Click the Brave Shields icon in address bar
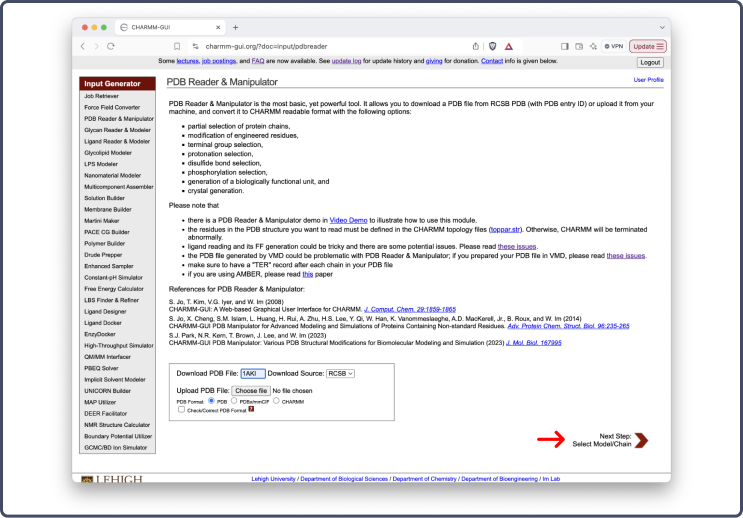743x518 pixels. [x=492, y=46]
